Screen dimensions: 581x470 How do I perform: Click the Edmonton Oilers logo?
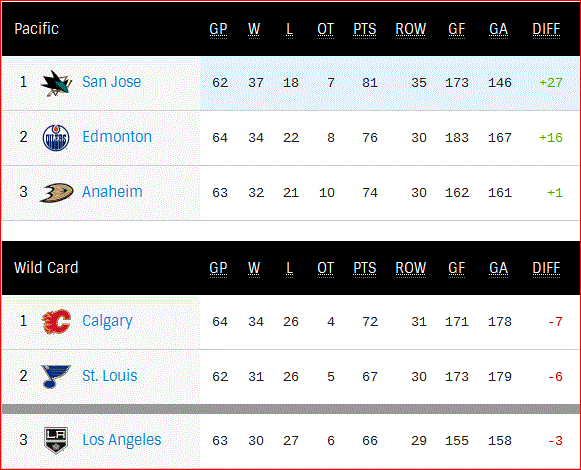pyautogui.click(x=56, y=138)
